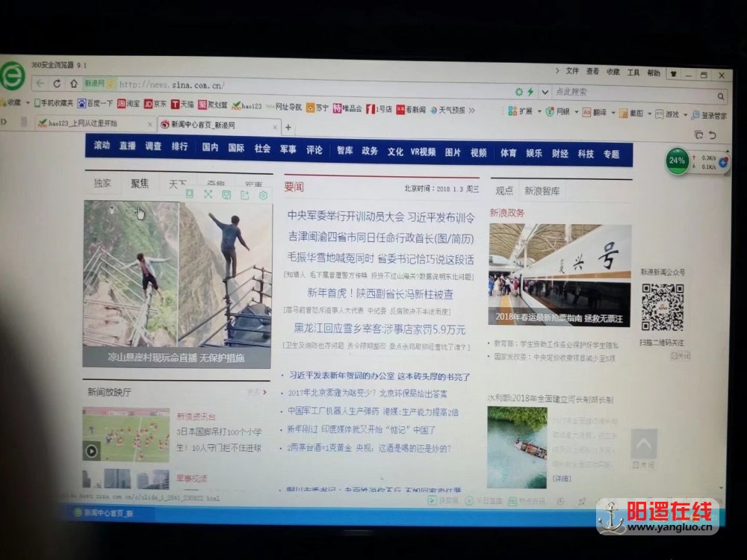This screenshot has width=747, height=560.
Task: Open the 帮助 menu
Action: 654,73
